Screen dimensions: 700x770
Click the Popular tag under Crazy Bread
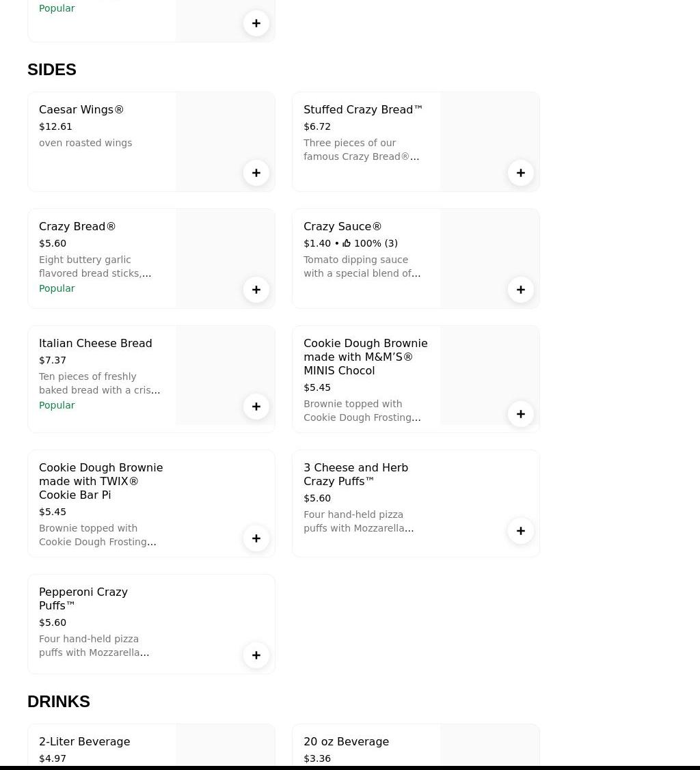point(57,288)
